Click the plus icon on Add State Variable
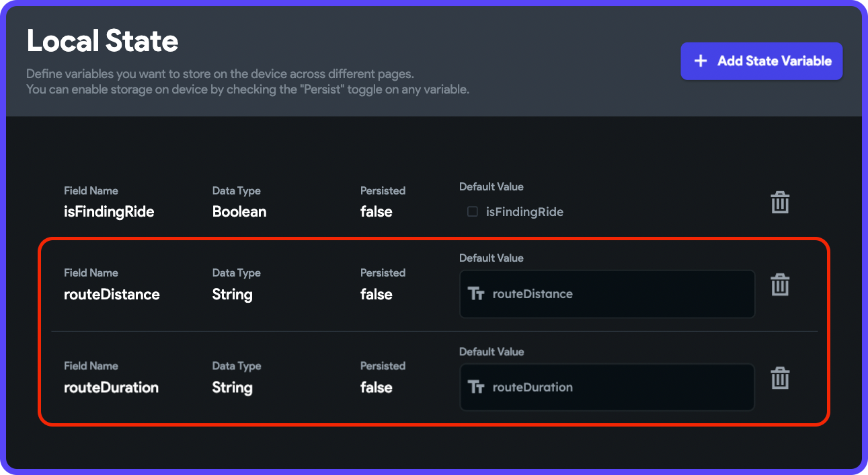Viewport: 868px width, 475px height. click(x=700, y=61)
